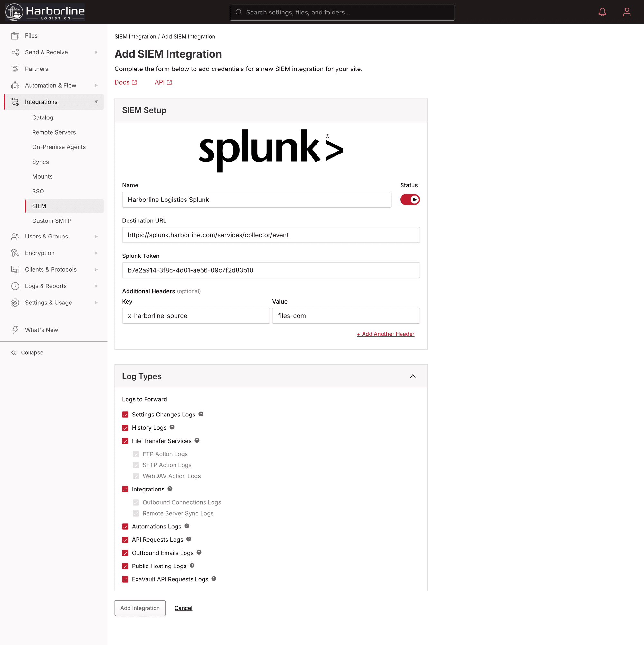This screenshot has width=644, height=645.
Task: Expand the Logs & Reports submenu arrow
Action: pyautogui.click(x=96, y=286)
